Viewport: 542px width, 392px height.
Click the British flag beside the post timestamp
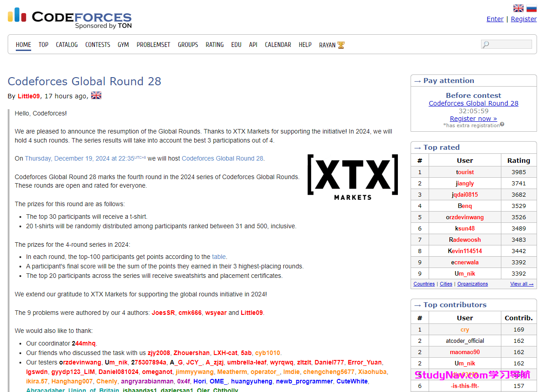click(96, 95)
